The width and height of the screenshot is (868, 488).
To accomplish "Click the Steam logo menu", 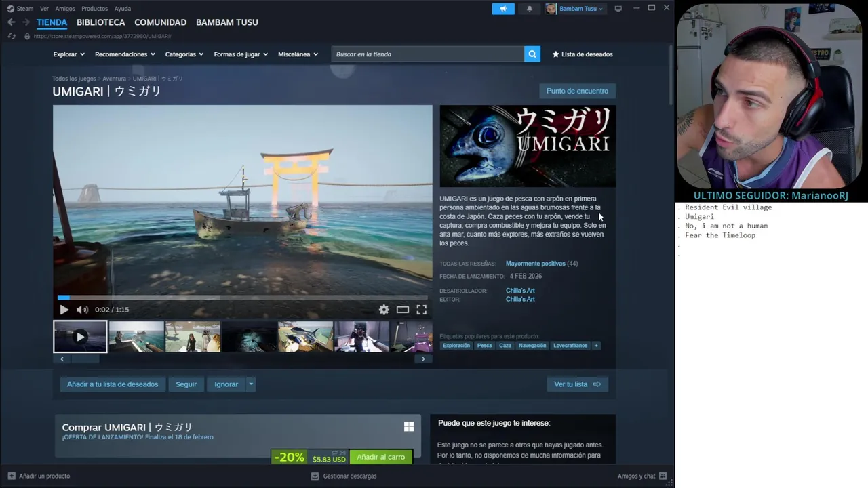I will click(11, 9).
